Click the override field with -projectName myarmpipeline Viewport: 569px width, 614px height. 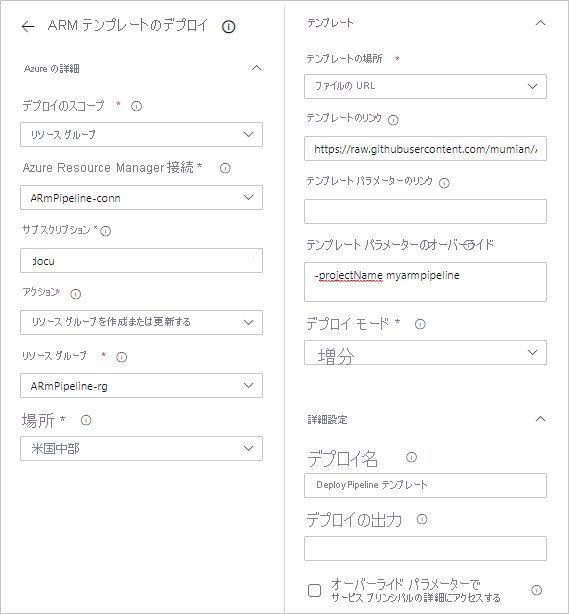[x=425, y=282]
